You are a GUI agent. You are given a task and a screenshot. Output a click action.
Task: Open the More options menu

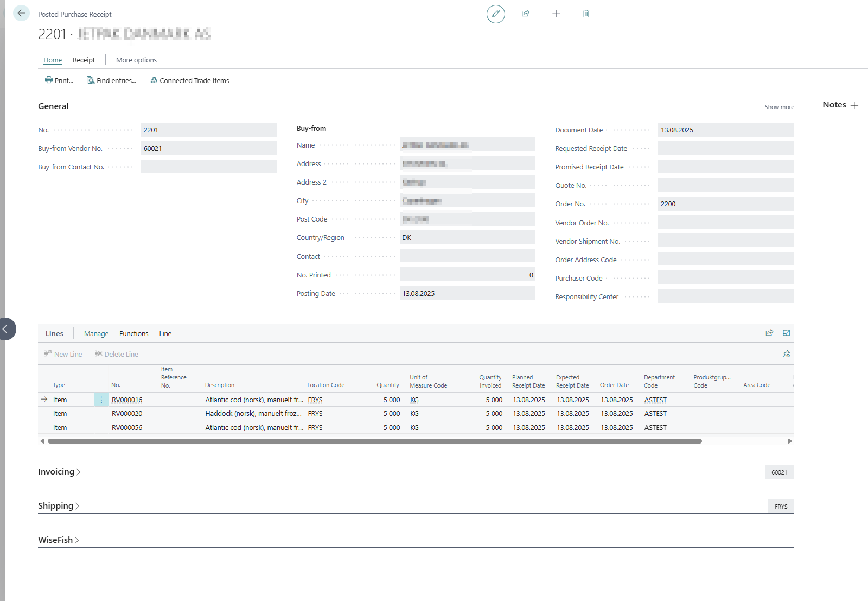point(136,60)
